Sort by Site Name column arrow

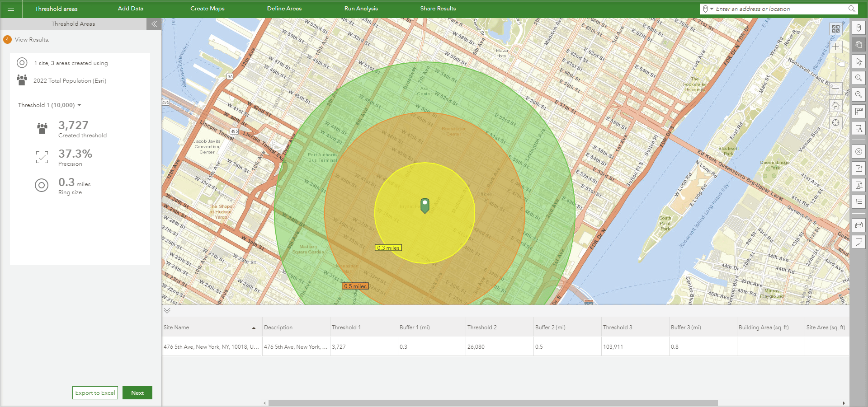pyautogui.click(x=254, y=328)
